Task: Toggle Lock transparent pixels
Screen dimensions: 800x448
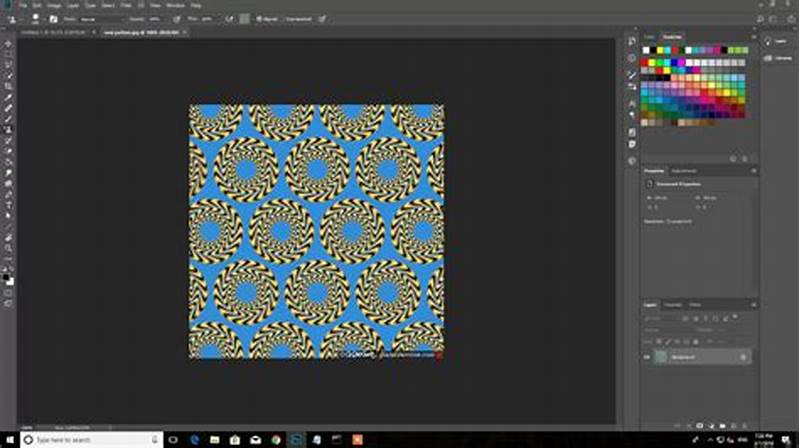Action: (659, 341)
